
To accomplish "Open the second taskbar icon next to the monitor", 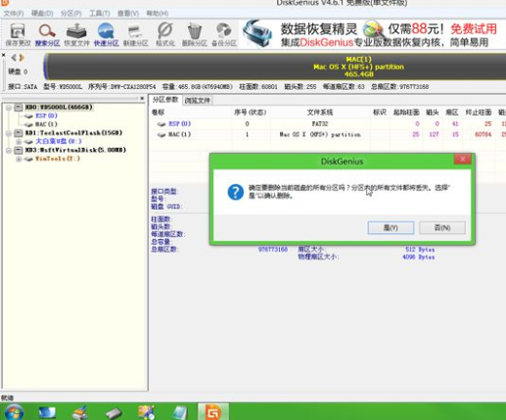I will [x=80, y=412].
